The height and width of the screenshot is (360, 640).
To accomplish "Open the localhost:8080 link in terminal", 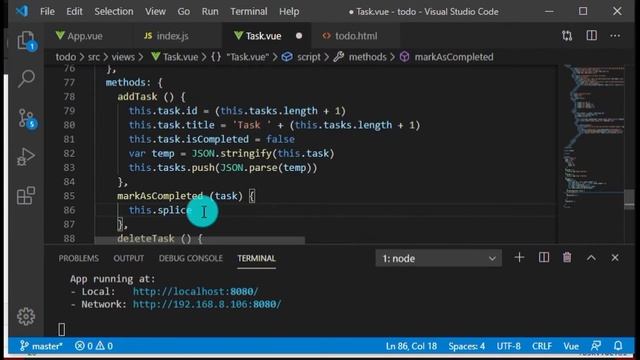I will click(x=196, y=291).
